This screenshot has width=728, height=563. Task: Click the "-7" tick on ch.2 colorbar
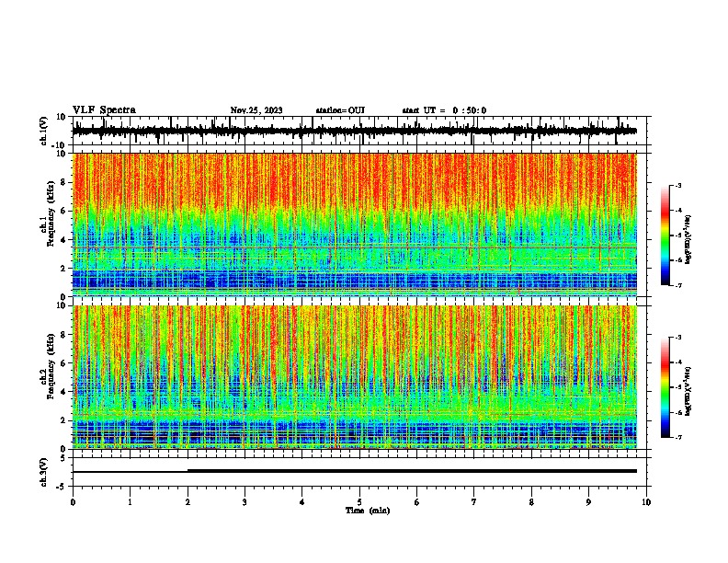point(677,438)
